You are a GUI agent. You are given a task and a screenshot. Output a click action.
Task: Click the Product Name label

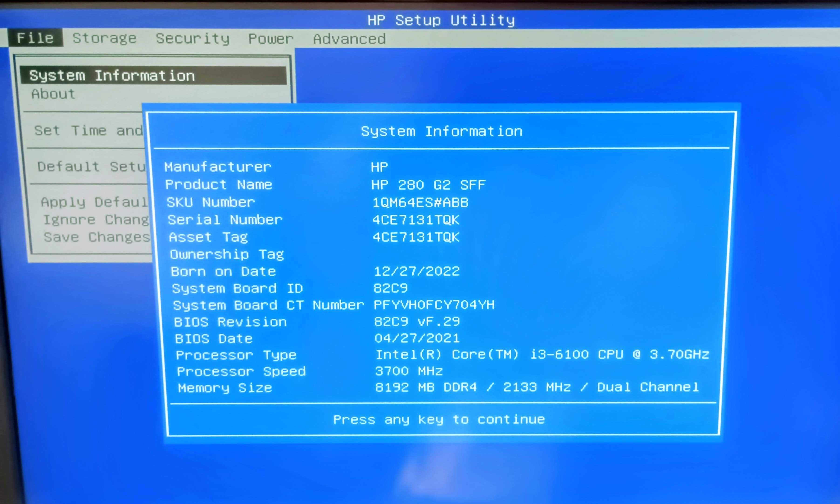pos(219,185)
